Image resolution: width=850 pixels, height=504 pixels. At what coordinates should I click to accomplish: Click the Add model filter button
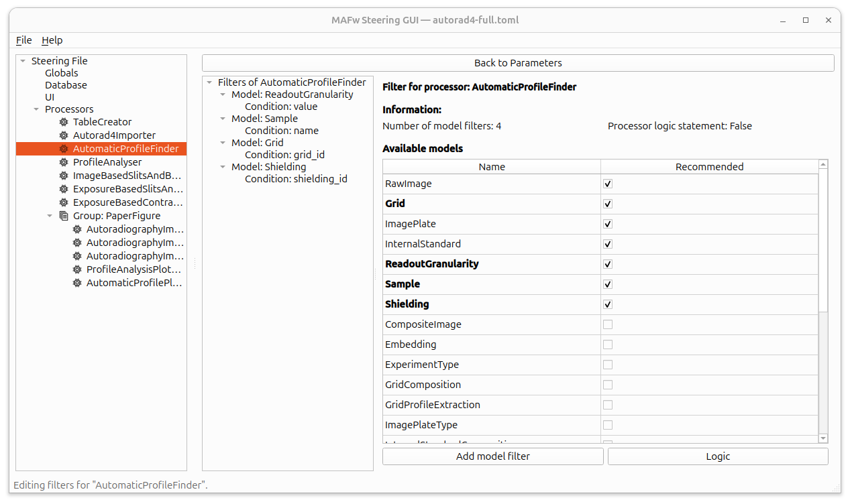point(492,456)
